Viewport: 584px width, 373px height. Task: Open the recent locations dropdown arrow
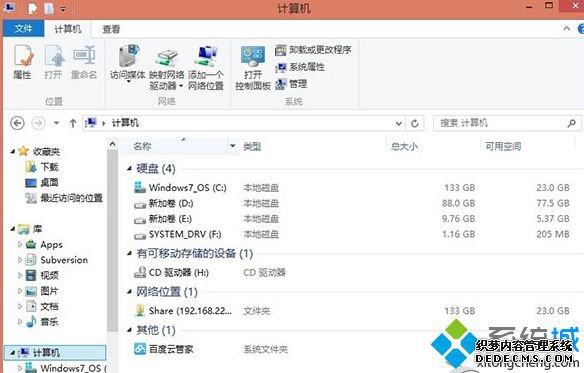(x=56, y=123)
